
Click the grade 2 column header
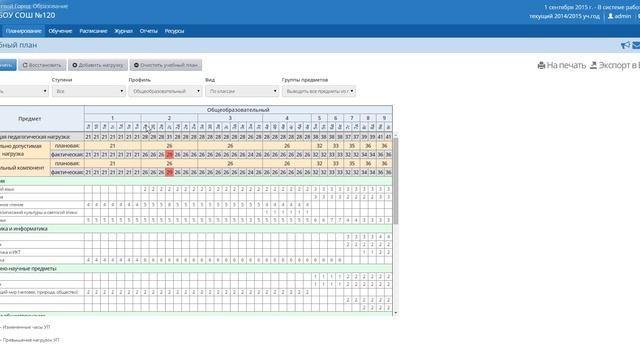pos(169,118)
